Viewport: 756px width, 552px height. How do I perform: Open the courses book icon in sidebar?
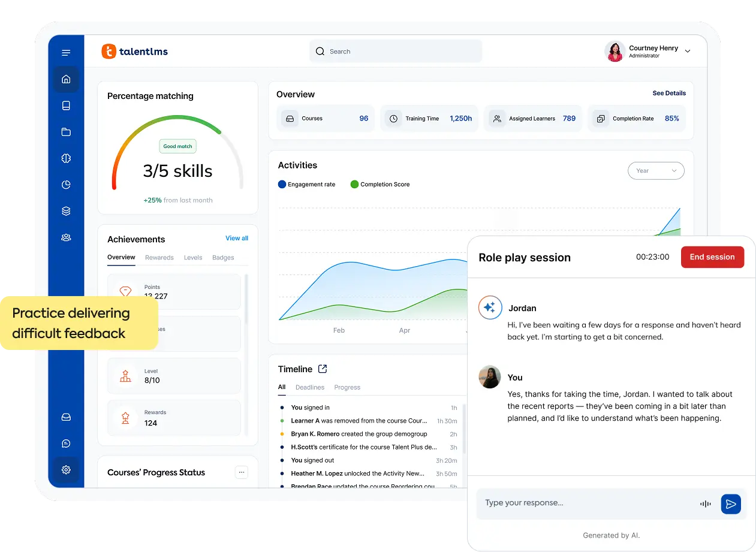[66, 105]
